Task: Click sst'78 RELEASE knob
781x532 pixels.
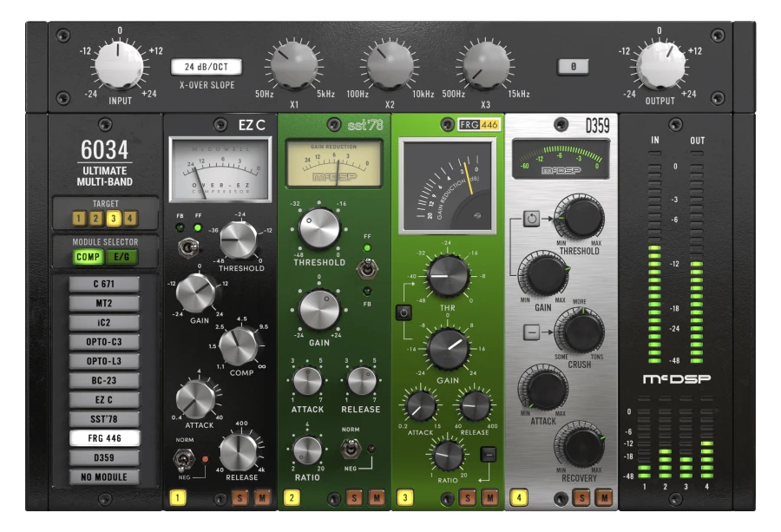Action: (x=361, y=382)
